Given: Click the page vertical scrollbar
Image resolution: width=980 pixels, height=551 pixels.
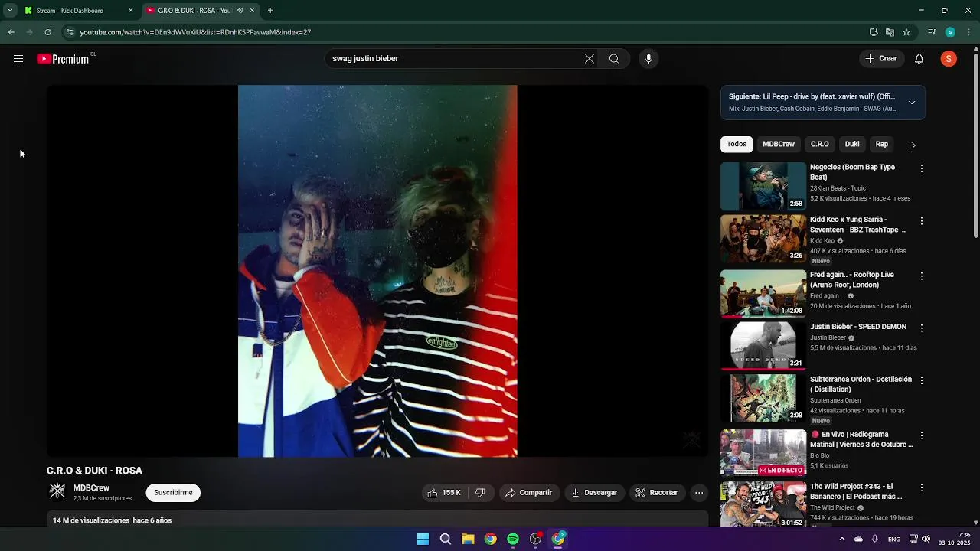Looking at the screenshot, I should 976,145.
